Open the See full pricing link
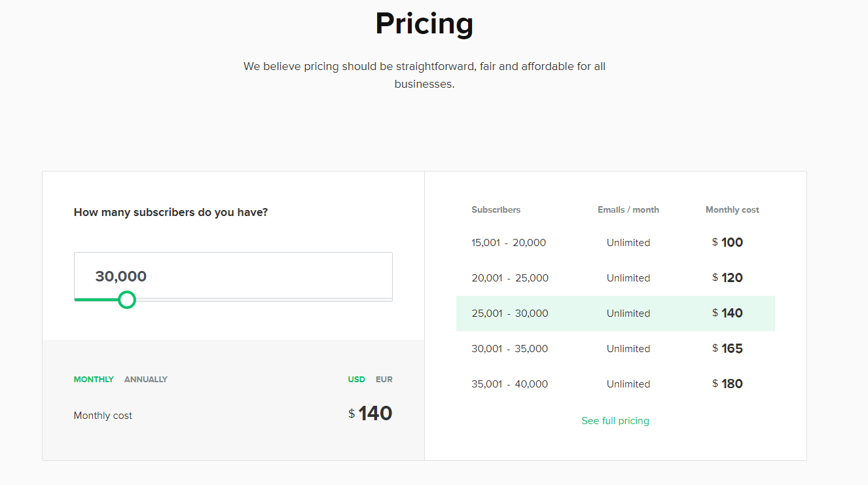Image resolution: width=868 pixels, height=485 pixels. (x=615, y=421)
